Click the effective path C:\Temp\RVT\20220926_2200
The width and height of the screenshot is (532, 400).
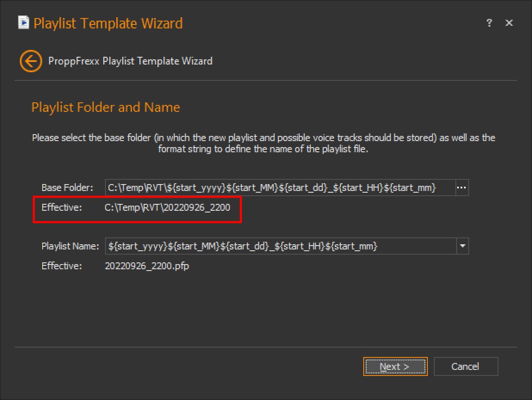click(167, 208)
